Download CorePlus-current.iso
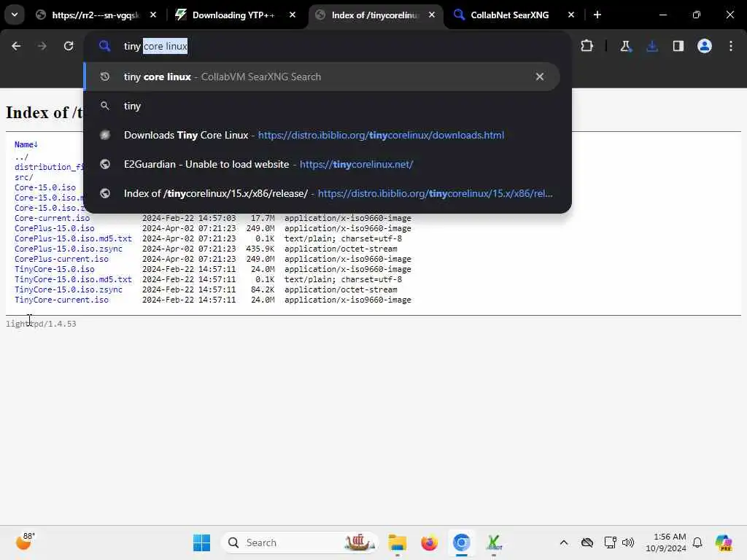 [x=61, y=259]
